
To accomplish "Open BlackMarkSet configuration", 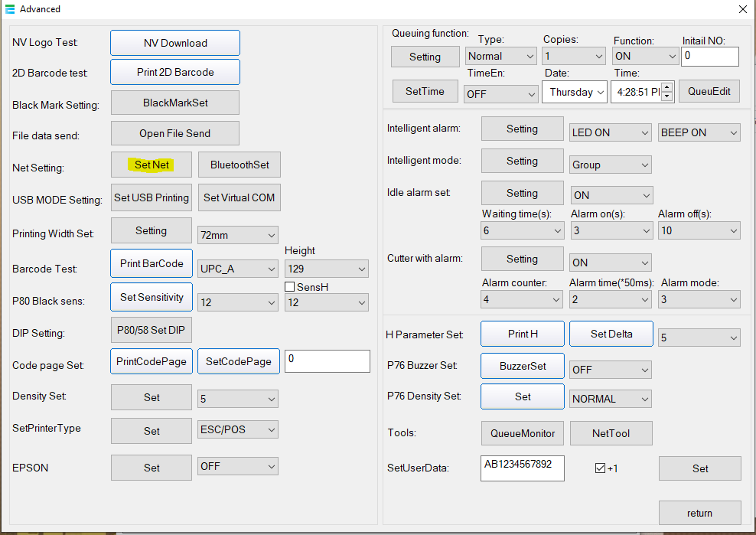I will pos(174,103).
